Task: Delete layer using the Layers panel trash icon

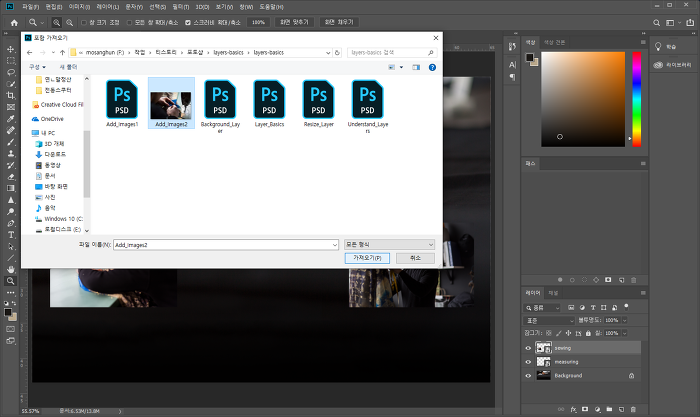Action: 633,409
